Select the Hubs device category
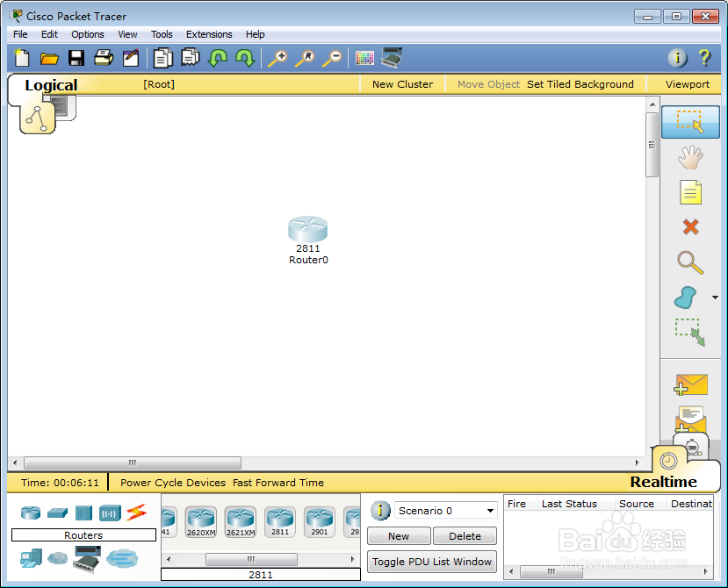 pyautogui.click(x=83, y=513)
